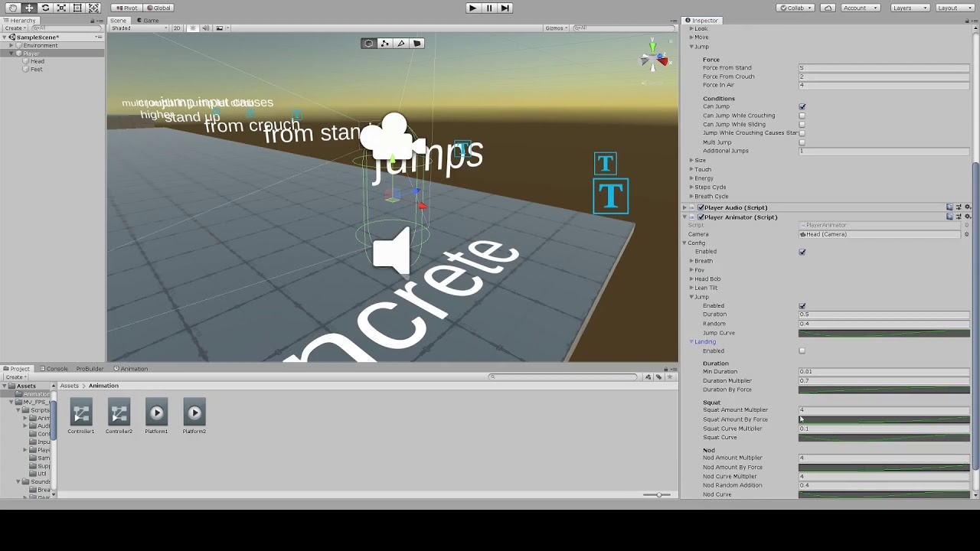Open the Gizmos dropdown
This screenshot has height=551, width=980.
pos(557,28)
